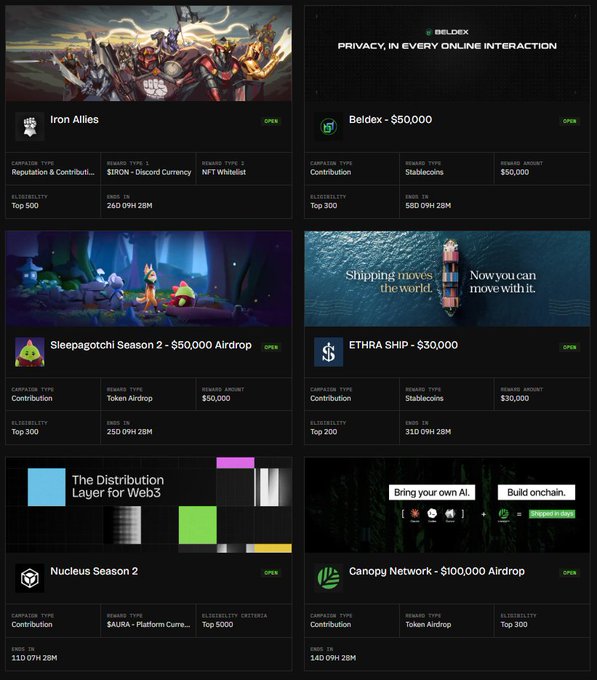Open the Iron Allies banner image
This screenshot has width=597, height=680.
149,53
